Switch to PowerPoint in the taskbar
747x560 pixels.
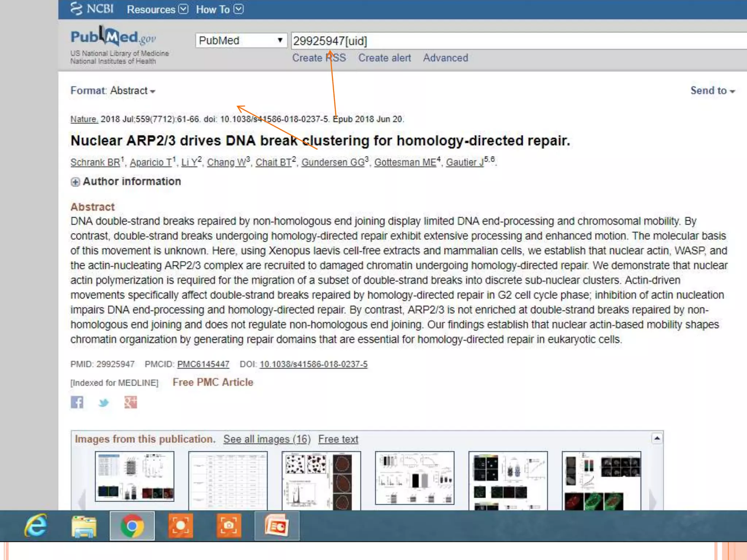(x=277, y=526)
